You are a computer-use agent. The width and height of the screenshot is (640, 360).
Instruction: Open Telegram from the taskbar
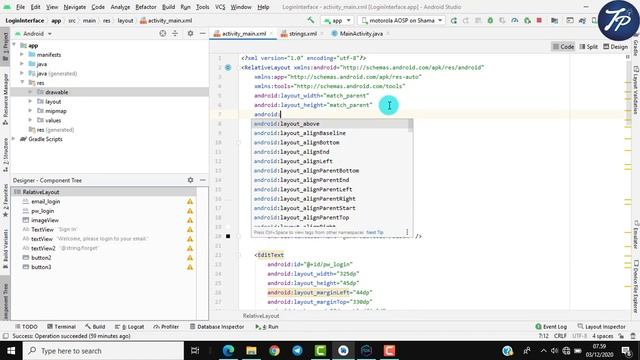pos(297,351)
